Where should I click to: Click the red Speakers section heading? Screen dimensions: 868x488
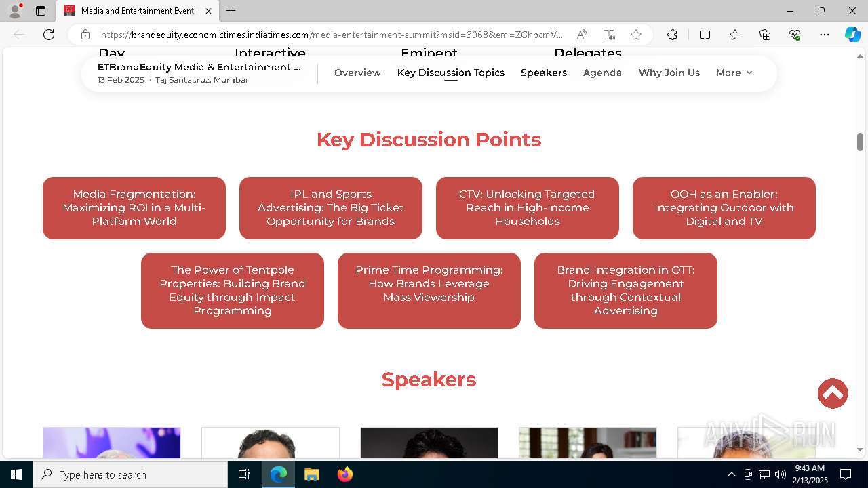click(429, 380)
